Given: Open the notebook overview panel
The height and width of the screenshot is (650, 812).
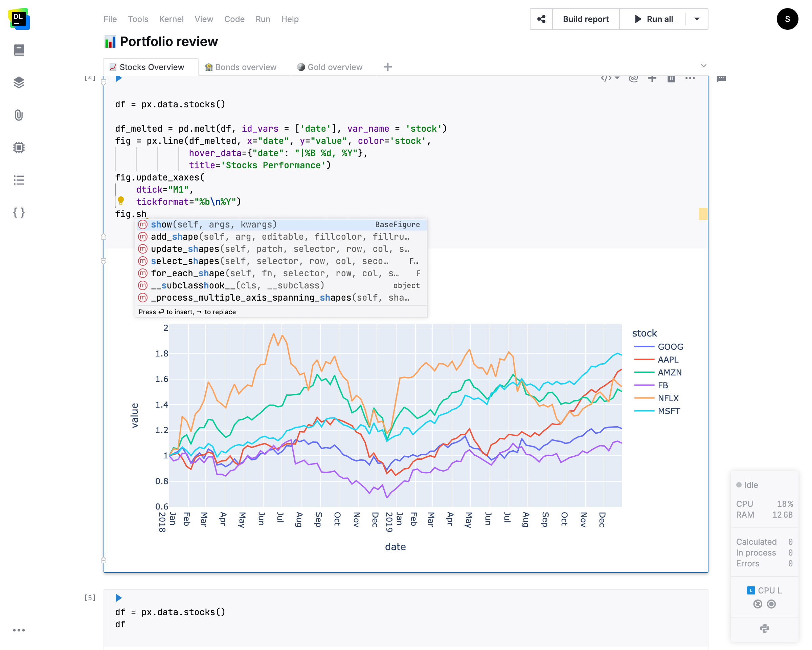Looking at the screenshot, I should [19, 50].
